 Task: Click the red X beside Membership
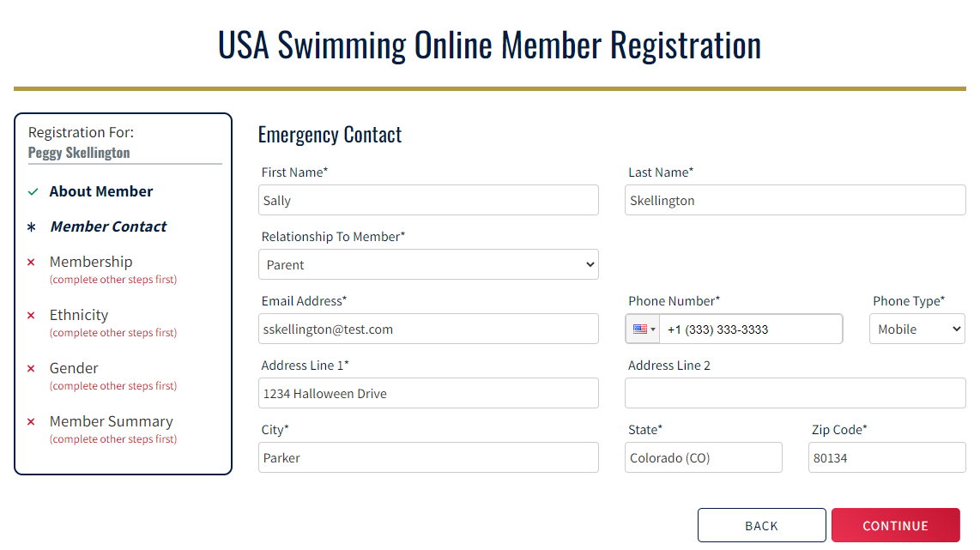[x=32, y=263]
